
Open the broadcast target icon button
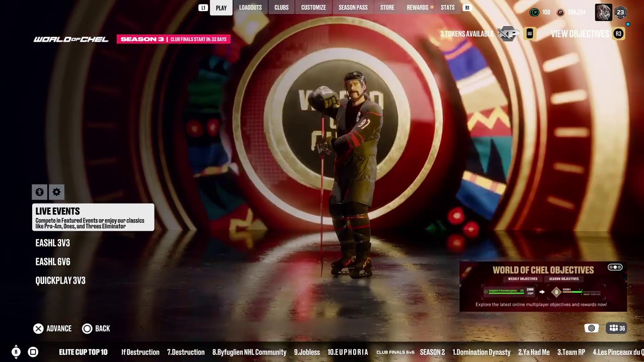[x=592, y=328]
